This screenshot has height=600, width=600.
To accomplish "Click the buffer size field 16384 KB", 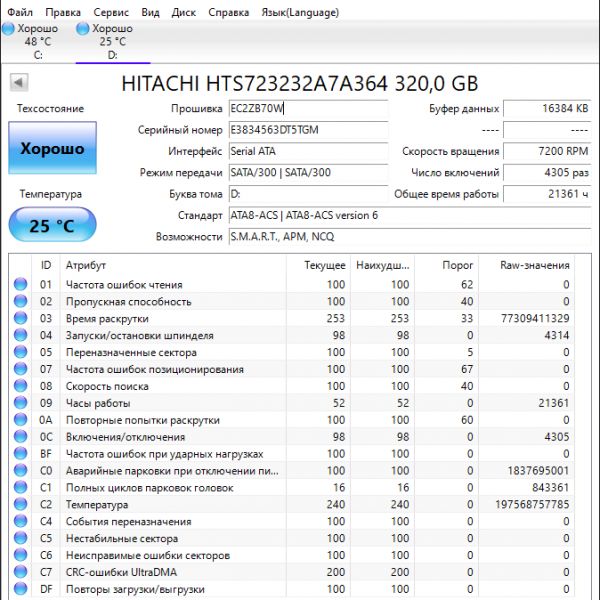I will point(547,108).
